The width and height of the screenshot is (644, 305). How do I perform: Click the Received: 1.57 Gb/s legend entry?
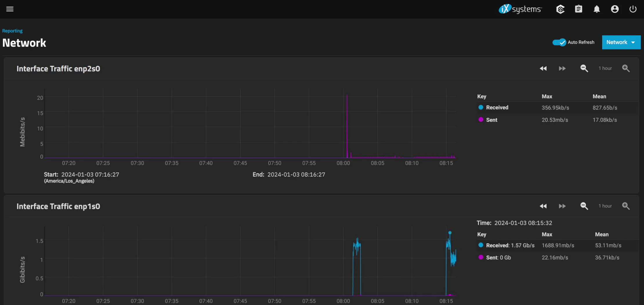(x=510, y=245)
